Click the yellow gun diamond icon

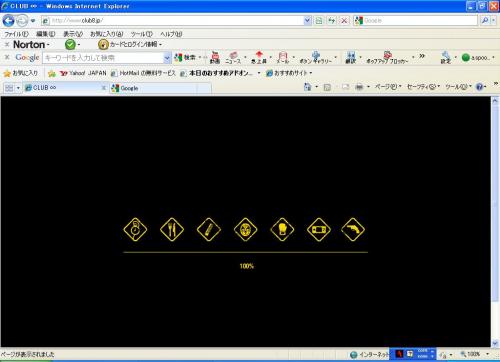pos(353,229)
